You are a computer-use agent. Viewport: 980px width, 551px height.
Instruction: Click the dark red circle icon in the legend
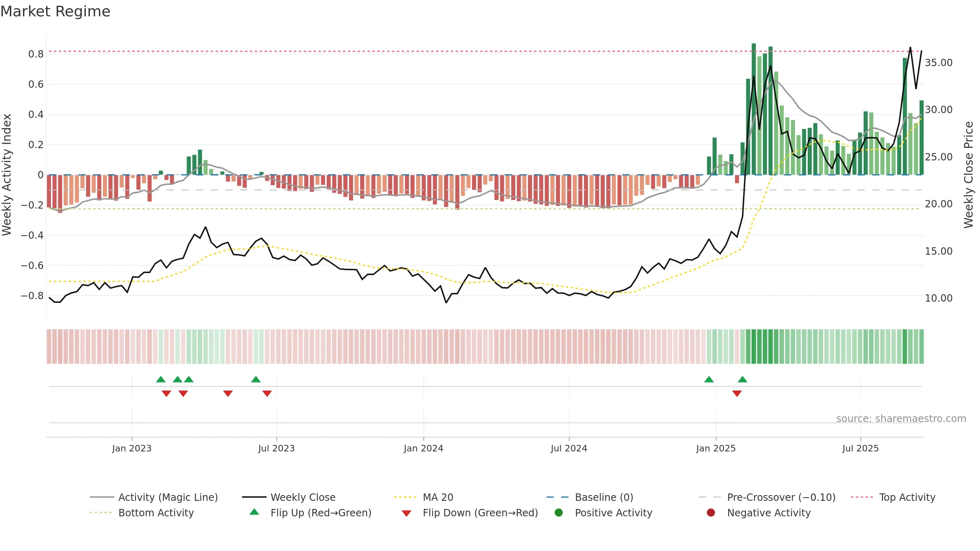pos(711,512)
